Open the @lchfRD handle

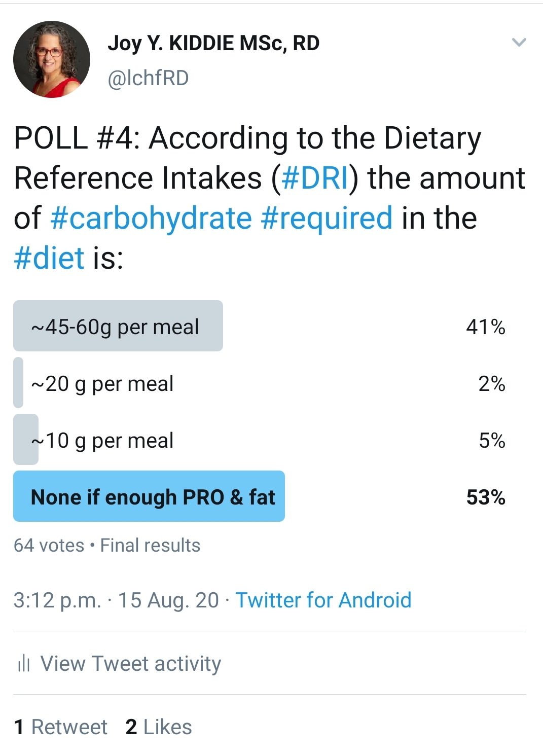(x=148, y=78)
